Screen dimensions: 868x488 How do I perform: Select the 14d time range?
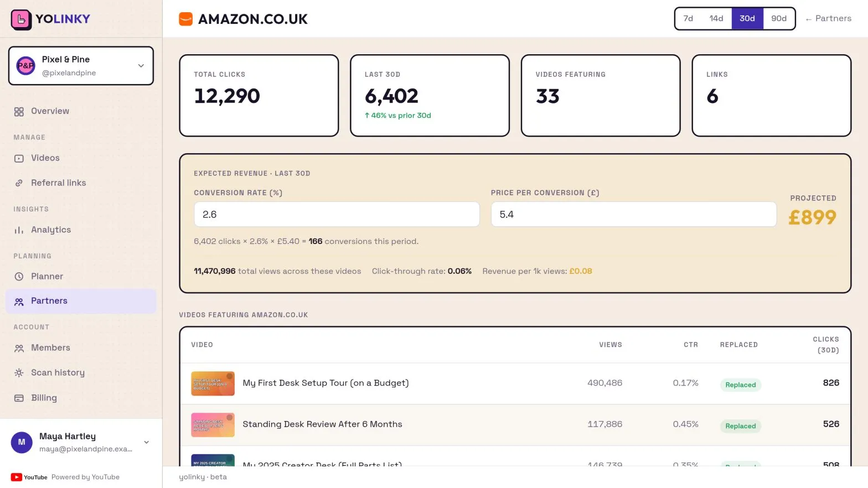(x=716, y=19)
